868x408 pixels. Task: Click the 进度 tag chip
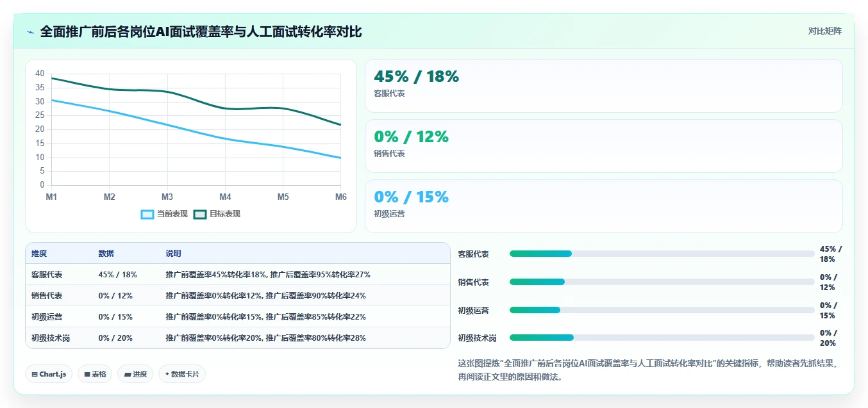tap(135, 374)
